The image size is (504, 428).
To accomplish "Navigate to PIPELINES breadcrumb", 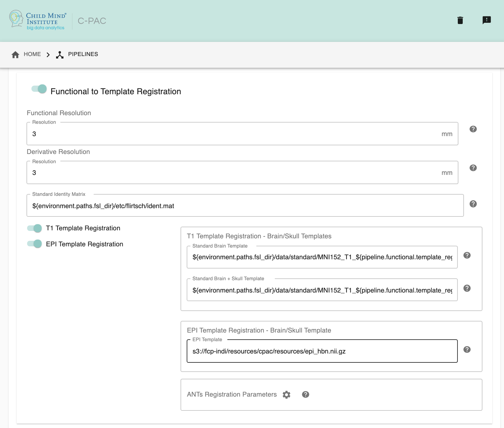I will point(77,55).
